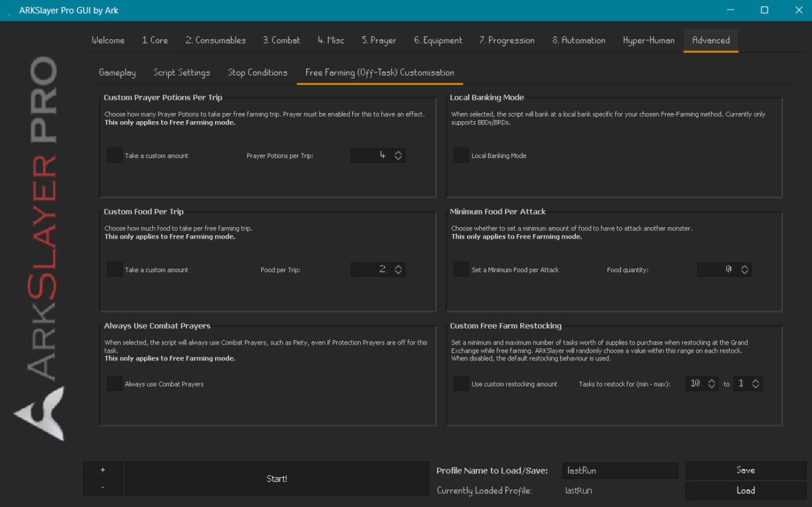812x507 pixels.
Task: Maximize the ARKSlayer Pro window
Action: 764,10
